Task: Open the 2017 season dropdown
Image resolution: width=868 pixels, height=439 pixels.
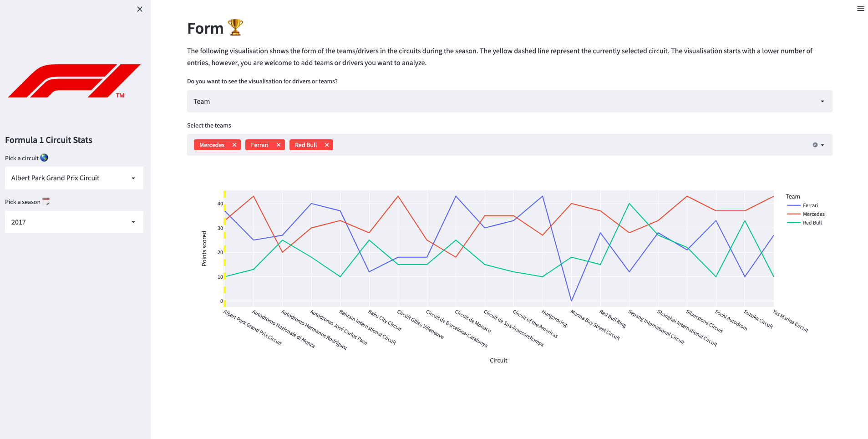Action: [74, 222]
